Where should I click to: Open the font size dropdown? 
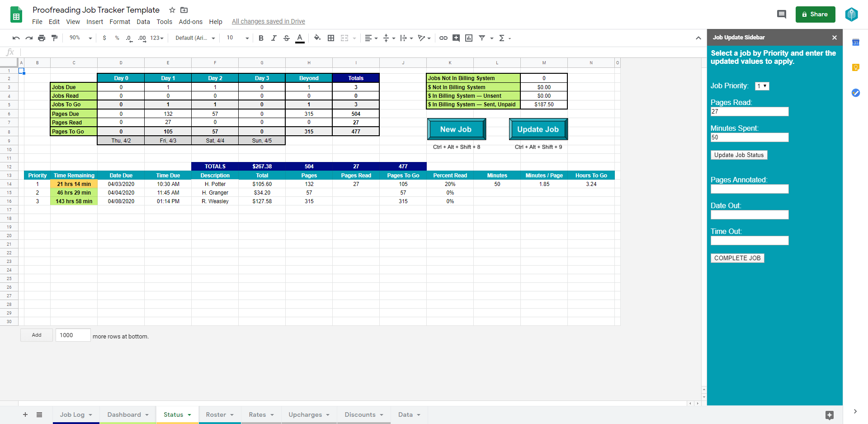pos(238,38)
